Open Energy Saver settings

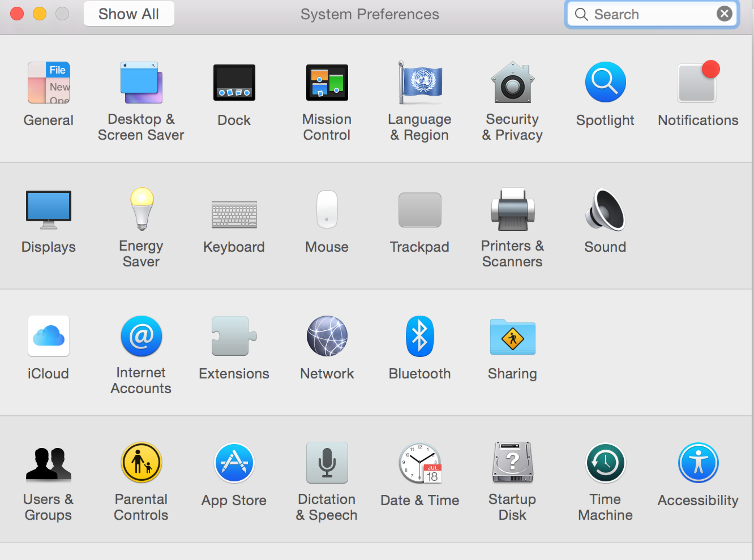pos(141,209)
